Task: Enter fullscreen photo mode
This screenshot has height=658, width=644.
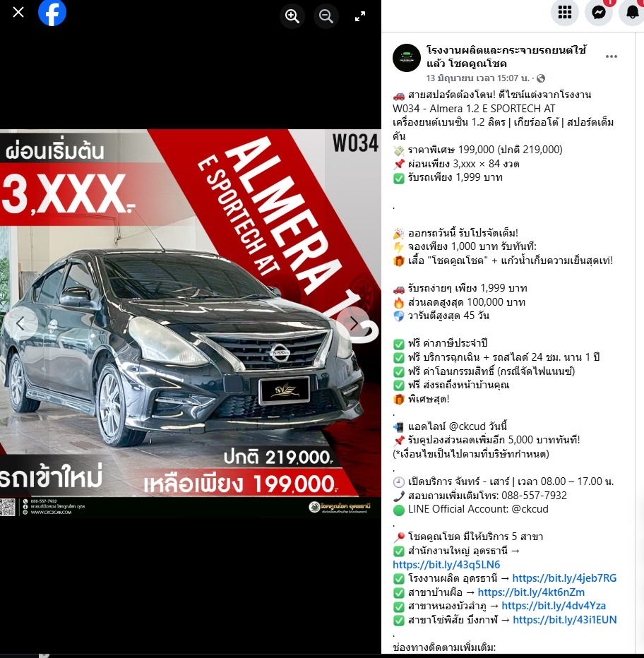Action: point(360,16)
